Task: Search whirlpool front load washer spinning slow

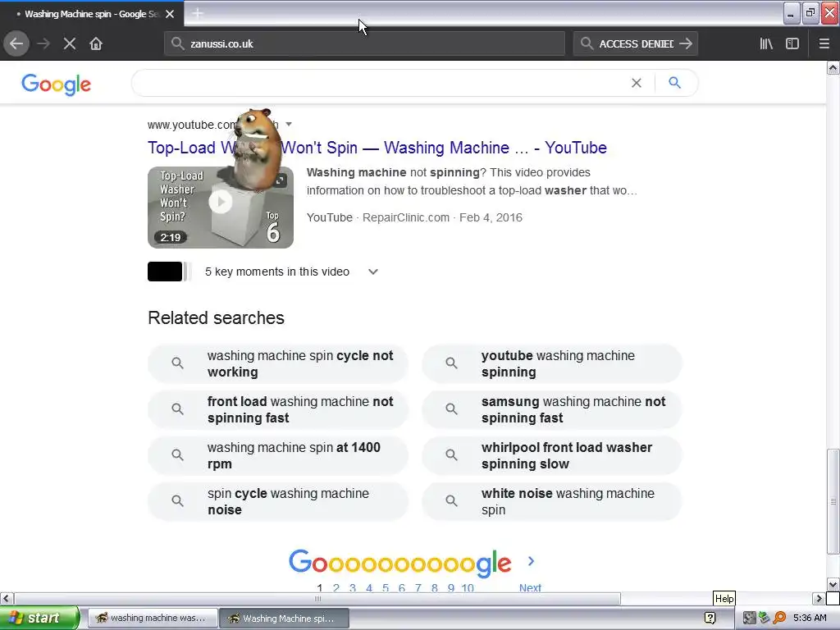Action: pos(552,455)
